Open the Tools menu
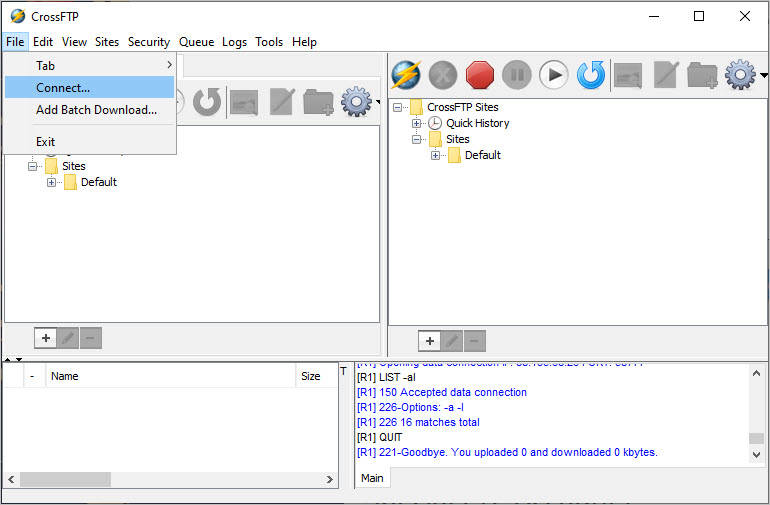 (x=269, y=42)
